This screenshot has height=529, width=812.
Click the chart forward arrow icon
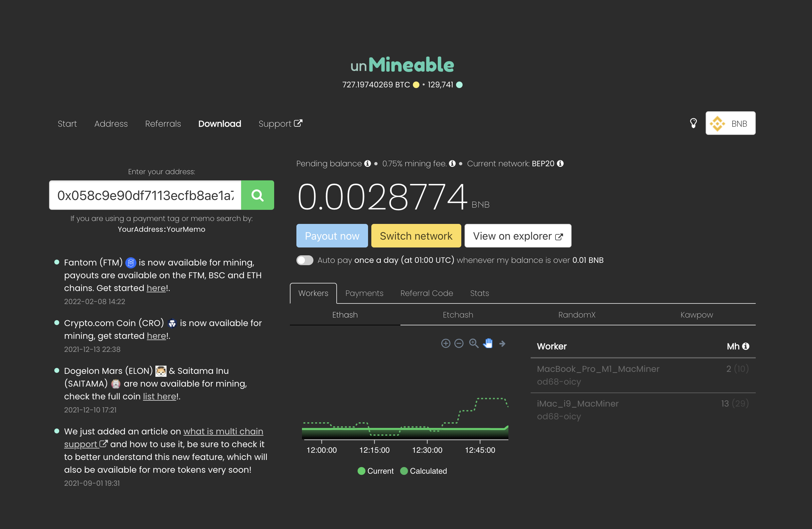502,343
